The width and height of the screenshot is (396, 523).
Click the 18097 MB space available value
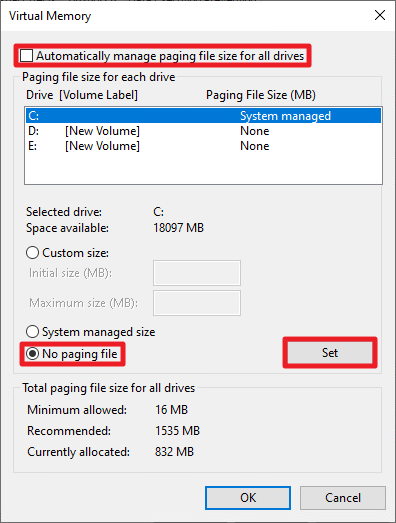(x=178, y=228)
